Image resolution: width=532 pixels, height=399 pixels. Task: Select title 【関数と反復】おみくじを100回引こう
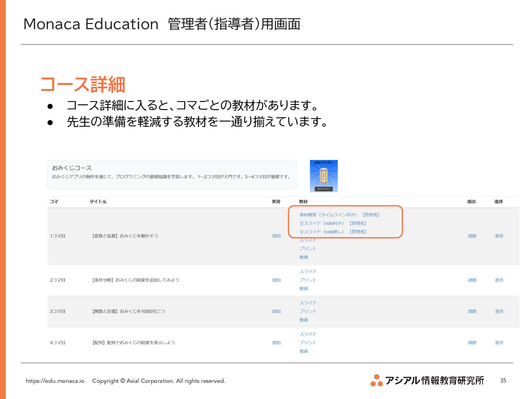(128, 311)
